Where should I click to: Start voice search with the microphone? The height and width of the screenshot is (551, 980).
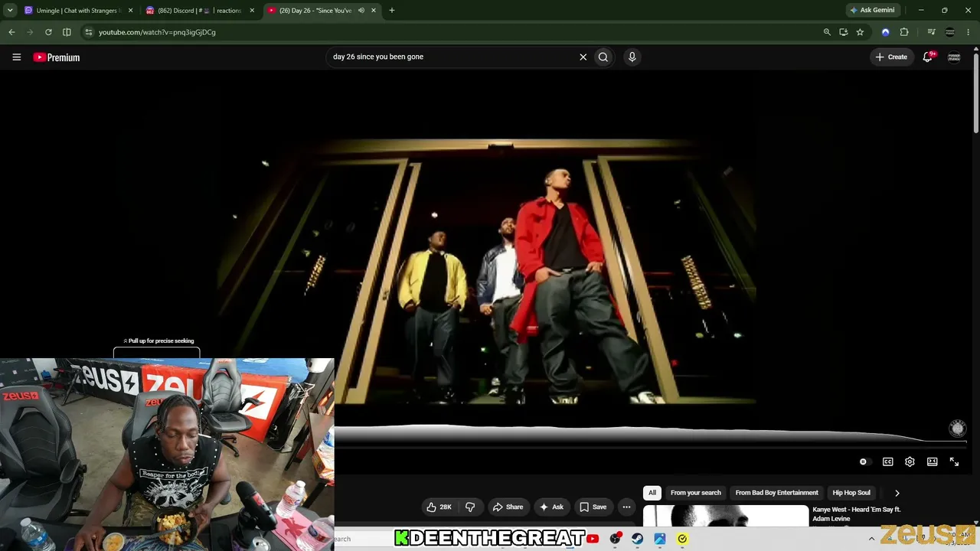point(632,57)
